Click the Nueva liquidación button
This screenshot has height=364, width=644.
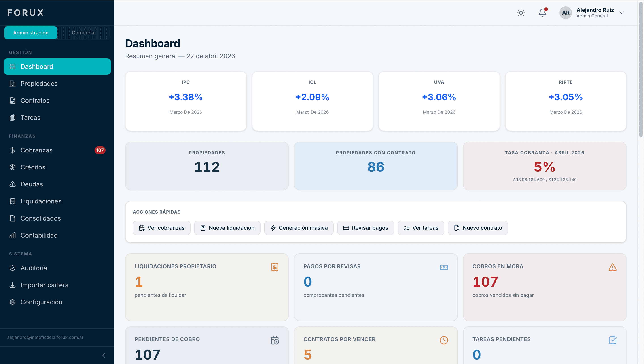point(227,228)
